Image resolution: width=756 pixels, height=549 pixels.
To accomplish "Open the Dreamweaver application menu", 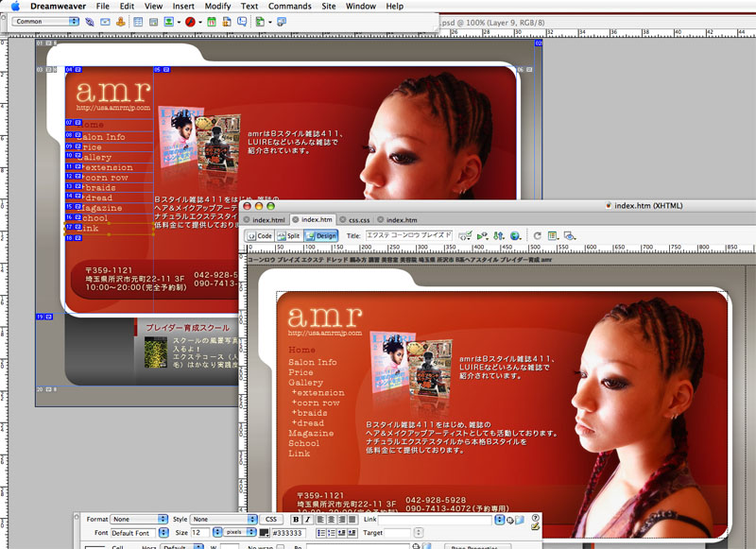I will (x=58, y=7).
